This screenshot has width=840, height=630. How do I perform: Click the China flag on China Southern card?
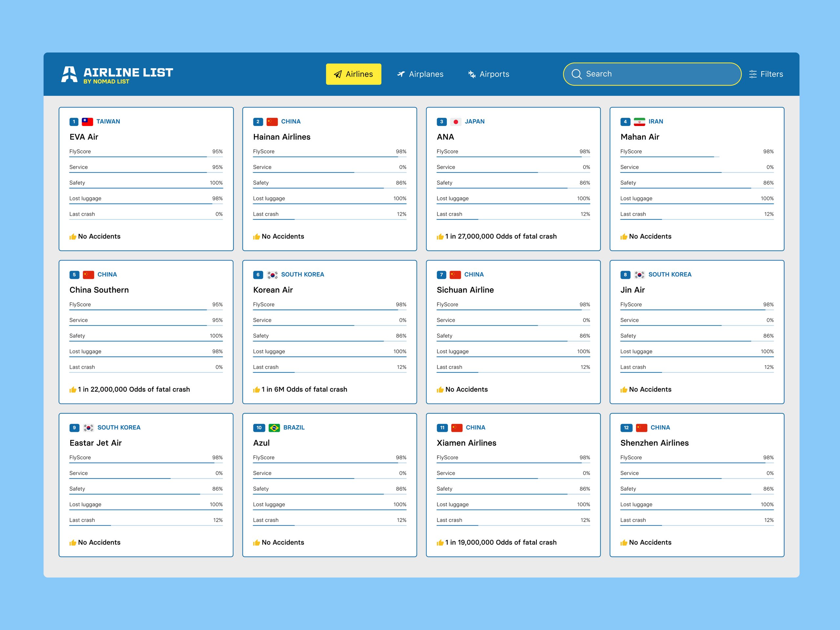[x=89, y=275]
